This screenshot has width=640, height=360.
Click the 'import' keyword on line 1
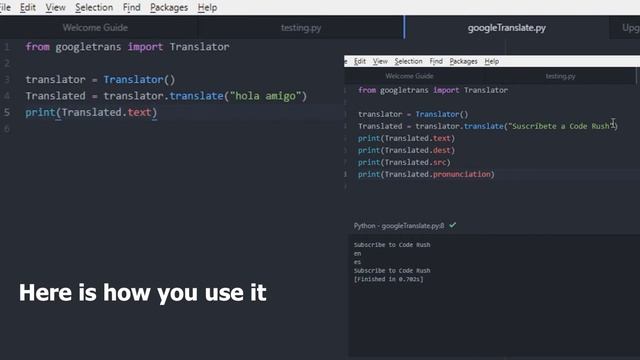[x=145, y=47]
